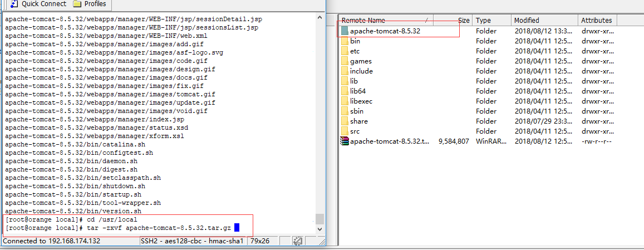The height and width of the screenshot is (250, 644).
Task: Click 'Connected to 192.168.174.132' status text
Action: click(x=52, y=241)
